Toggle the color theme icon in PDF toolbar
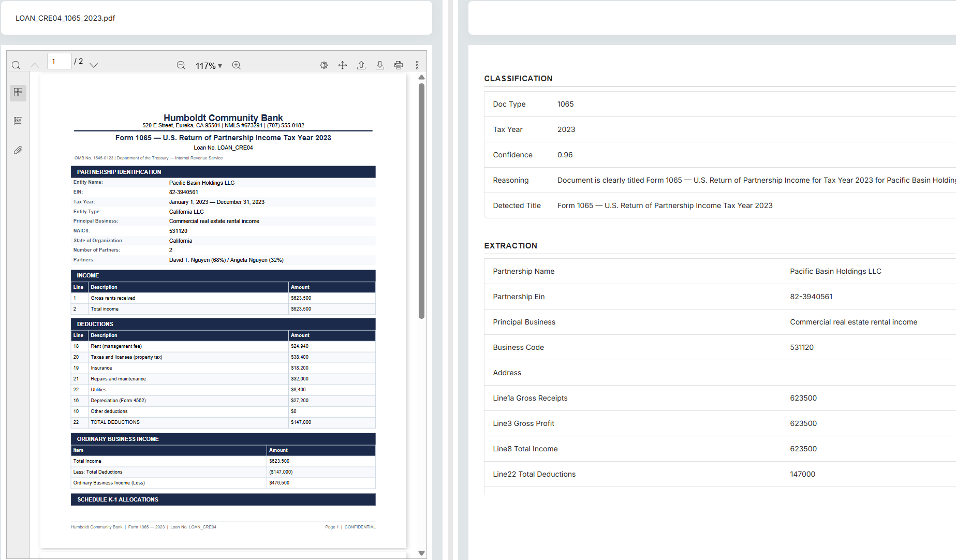 (x=324, y=65)
